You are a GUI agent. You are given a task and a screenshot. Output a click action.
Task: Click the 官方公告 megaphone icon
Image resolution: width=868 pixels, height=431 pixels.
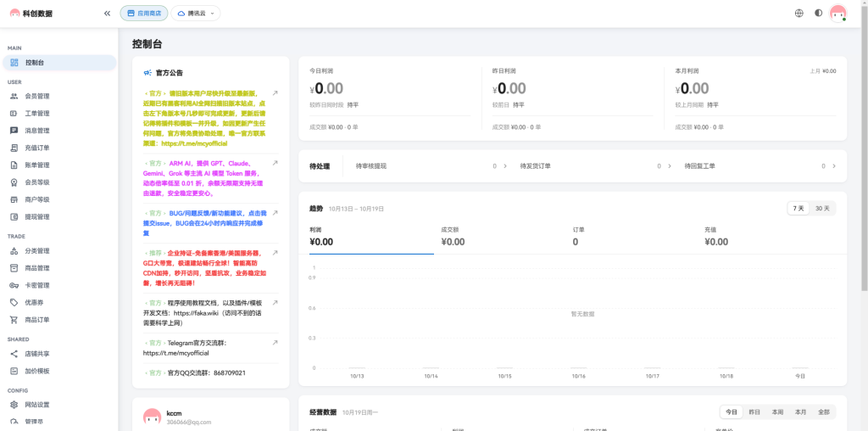tap(147, 73)
